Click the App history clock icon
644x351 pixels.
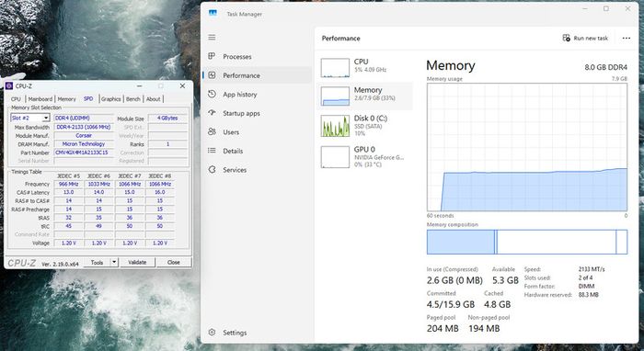(x=212, y=94)
